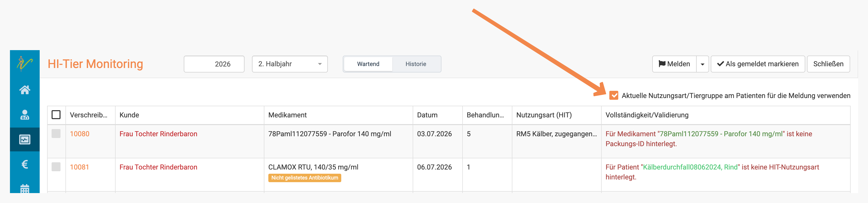Open prescription link 10080
Viewport: 868px width, 203px height.
[x=80, y=134]
